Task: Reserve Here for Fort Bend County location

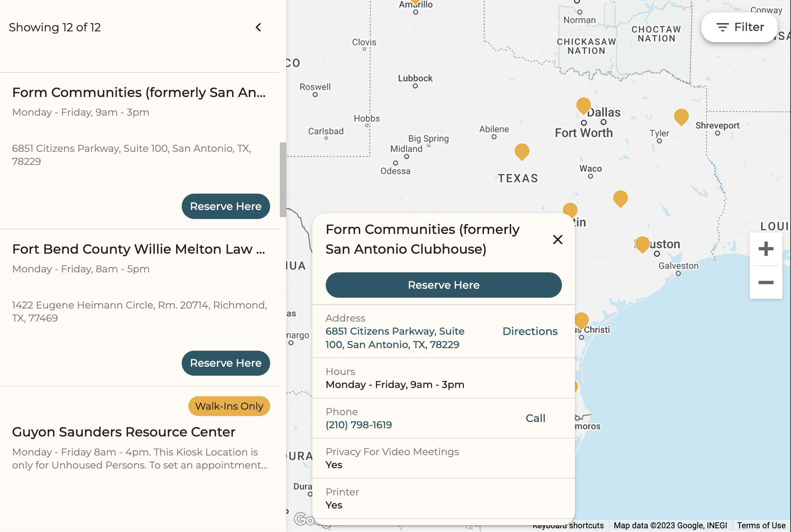Action: (226, 363)
